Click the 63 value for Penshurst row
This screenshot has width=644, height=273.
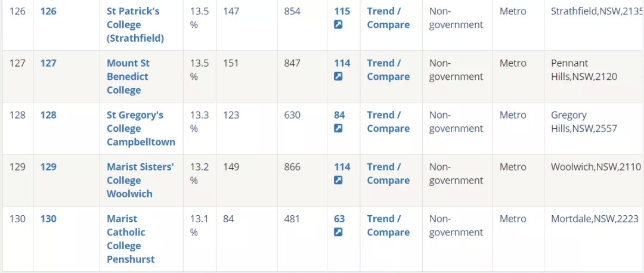[339, 219]
